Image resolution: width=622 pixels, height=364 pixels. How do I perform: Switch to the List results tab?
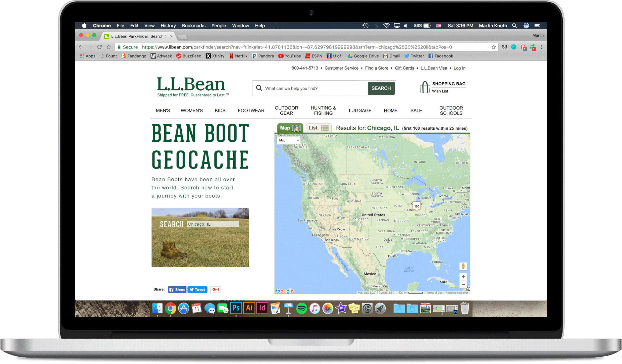[x=318, y=128]
